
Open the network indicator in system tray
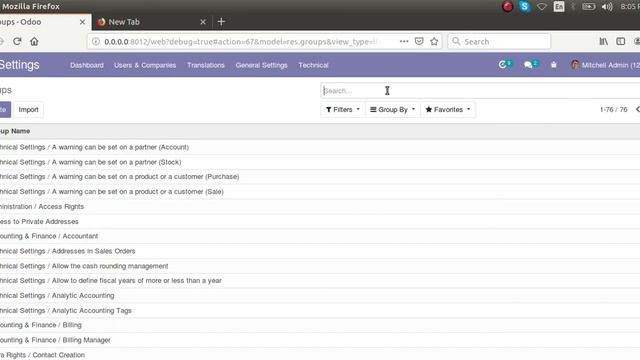[542, 7]
